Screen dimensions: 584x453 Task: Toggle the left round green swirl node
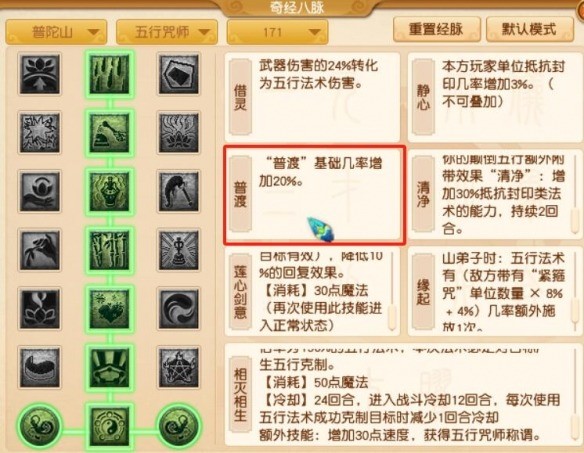pyautogui.click(x=39, y=426)
